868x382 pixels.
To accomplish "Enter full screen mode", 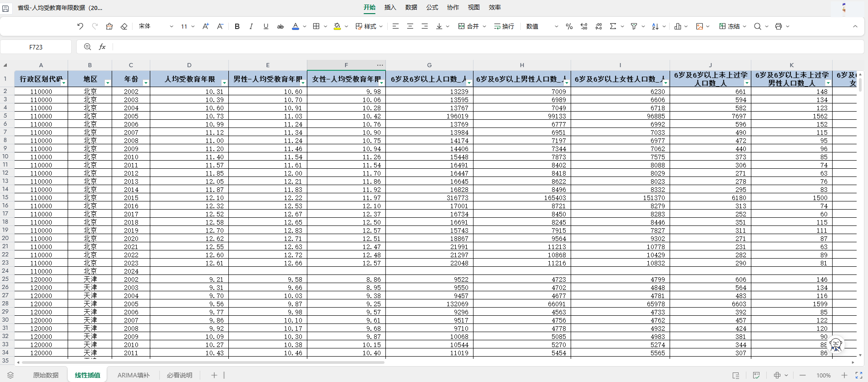I will tap(859, 375).
